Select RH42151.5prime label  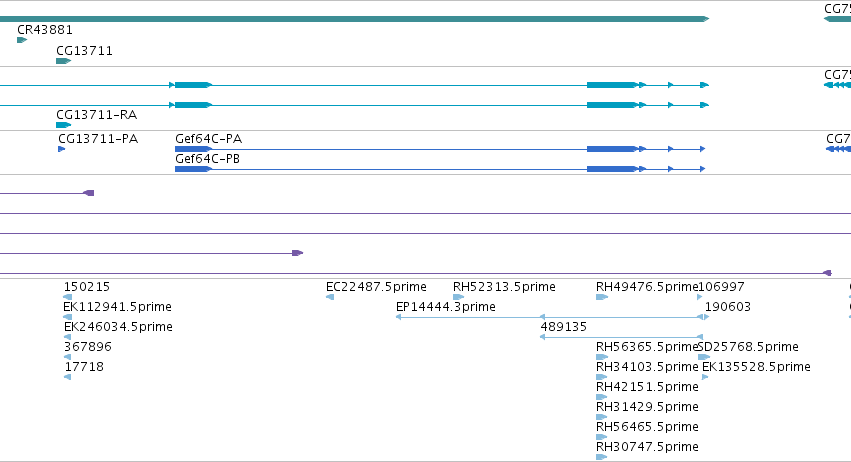click(x=647, y=387)
